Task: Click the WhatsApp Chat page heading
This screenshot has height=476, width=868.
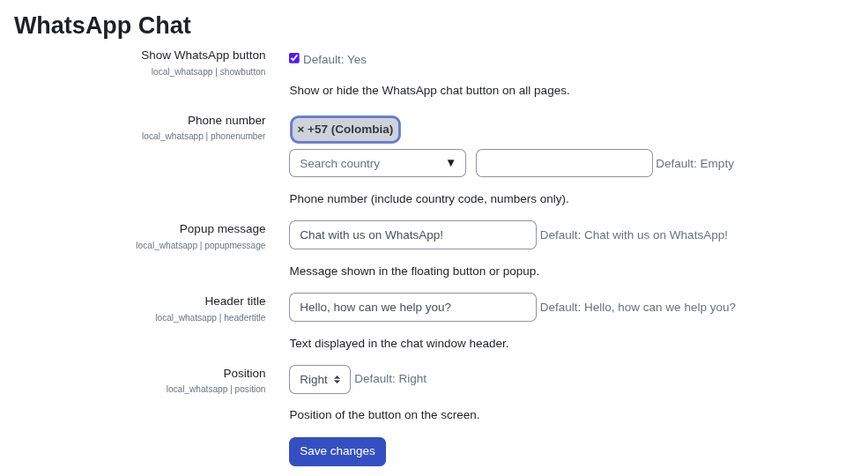Action: click(x=102, y=26)
